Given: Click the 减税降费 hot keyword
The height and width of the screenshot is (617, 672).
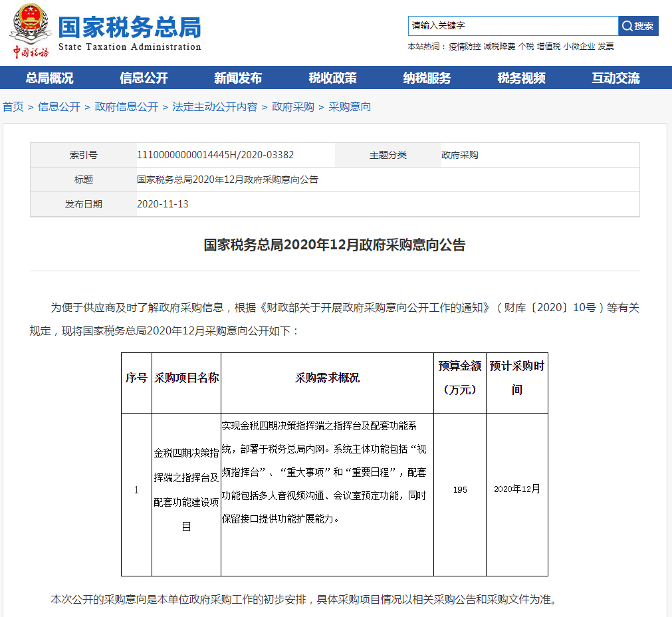Looking at the screenshot, I should [499, 47].
